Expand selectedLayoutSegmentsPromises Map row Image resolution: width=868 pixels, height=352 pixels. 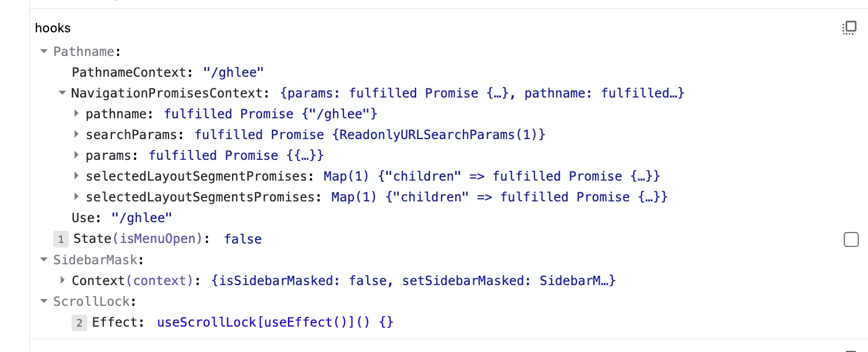(76, 197)
